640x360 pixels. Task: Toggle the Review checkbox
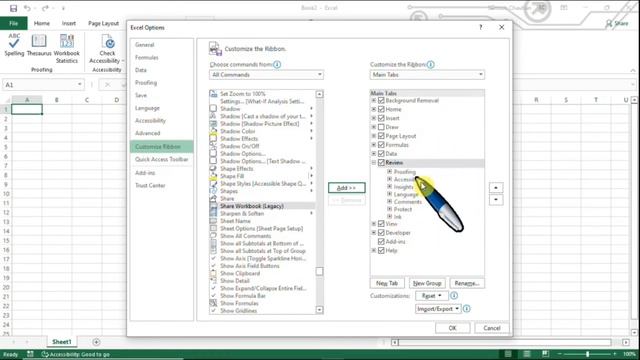point(381,163)
